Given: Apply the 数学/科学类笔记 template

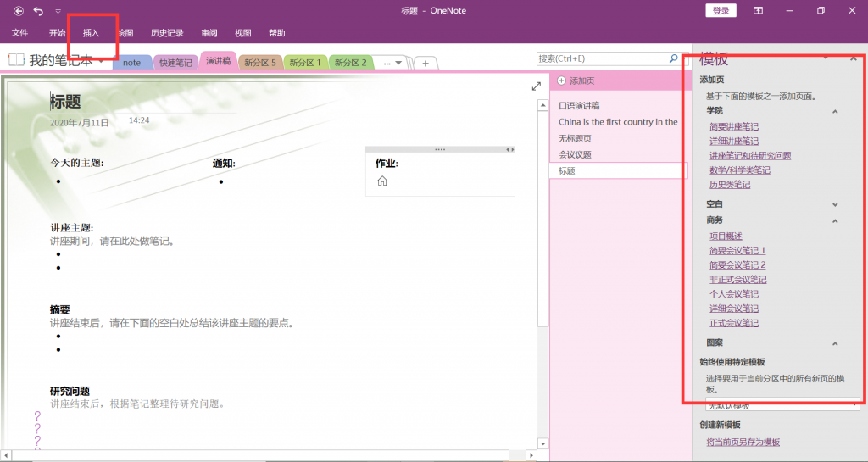Looking at the screenshot, I should tap(739, 170).
